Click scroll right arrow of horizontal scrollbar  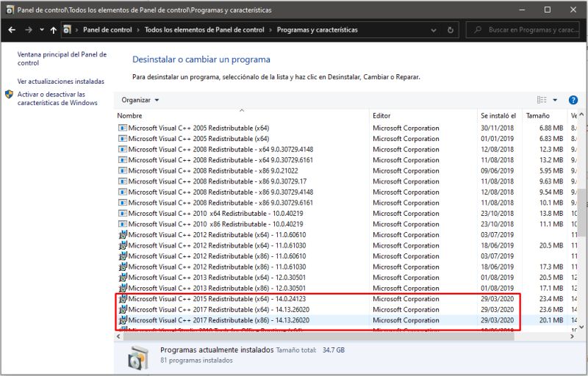tap(573, 336)
